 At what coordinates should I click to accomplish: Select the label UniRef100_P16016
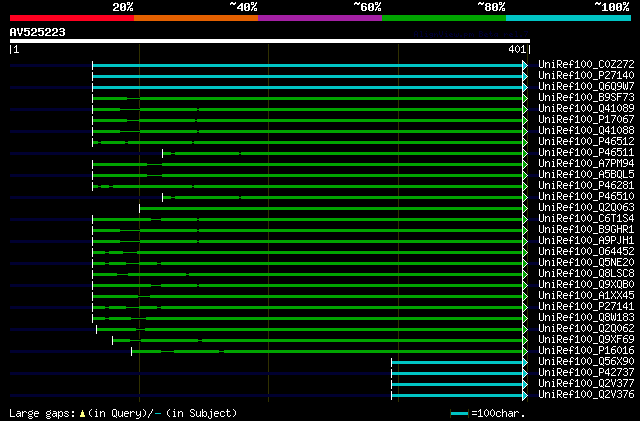pyautogui.click(x=586, y=351)
